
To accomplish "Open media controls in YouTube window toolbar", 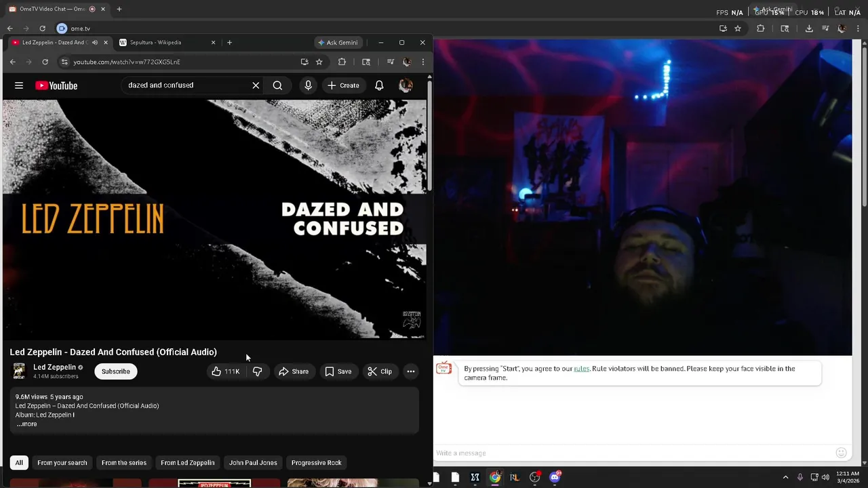I will coord(390,62).
